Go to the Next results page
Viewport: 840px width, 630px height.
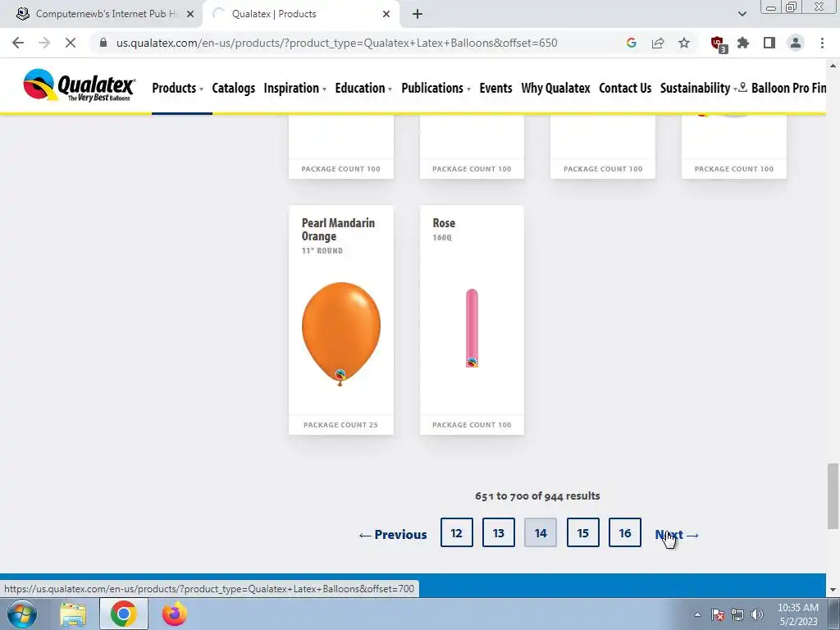coord(677,535)
